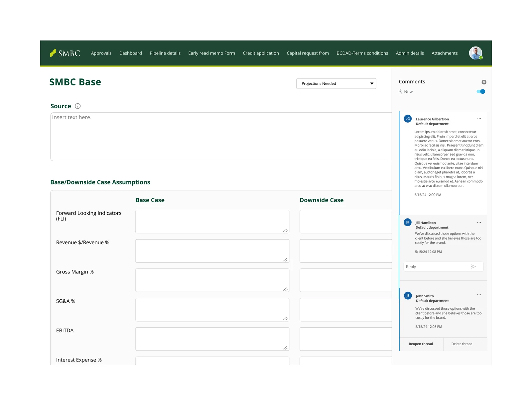Click the LG avatar badge
532x405 pixels.
coord(408,119)
